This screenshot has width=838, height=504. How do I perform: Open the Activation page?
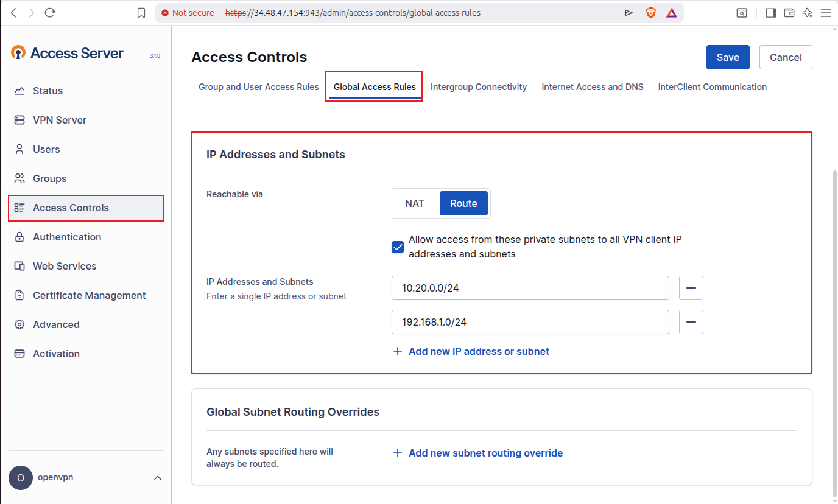(x=86, y=354)
